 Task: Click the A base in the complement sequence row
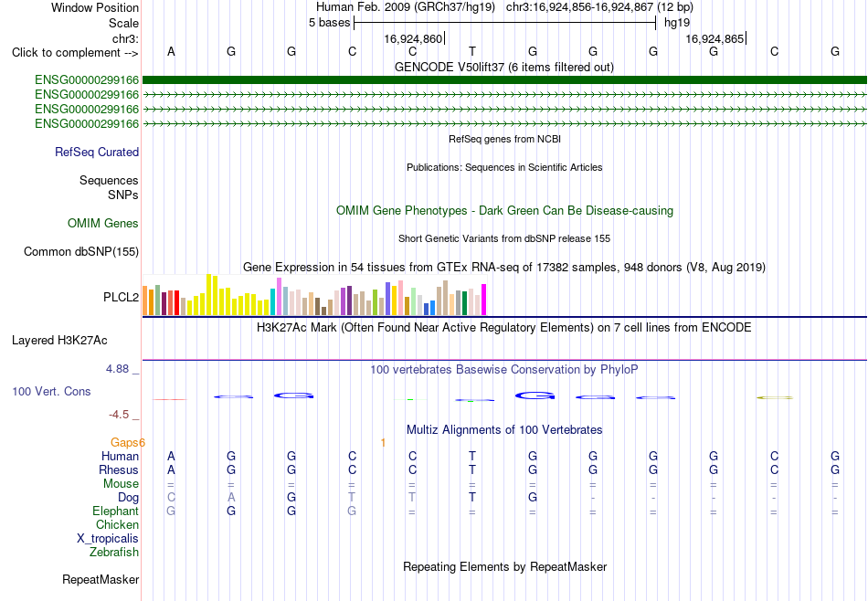(171, 51)
